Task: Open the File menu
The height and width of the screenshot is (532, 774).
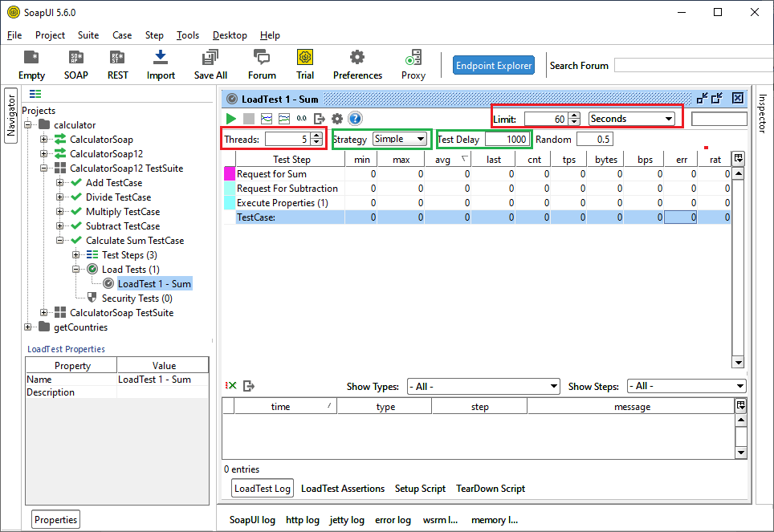Action: [x=14, y=35]
